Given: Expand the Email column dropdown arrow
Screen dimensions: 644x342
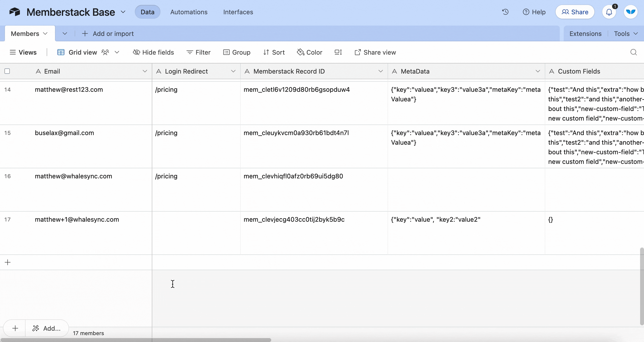Looking at the screenshot, I should 145,71.
